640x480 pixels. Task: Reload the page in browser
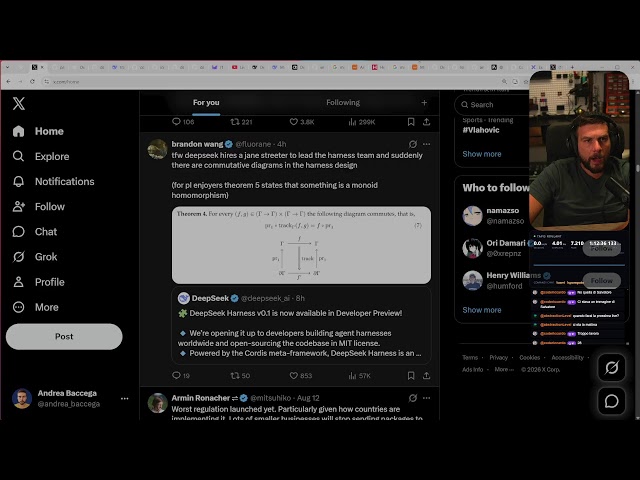[x=32, y=82]
